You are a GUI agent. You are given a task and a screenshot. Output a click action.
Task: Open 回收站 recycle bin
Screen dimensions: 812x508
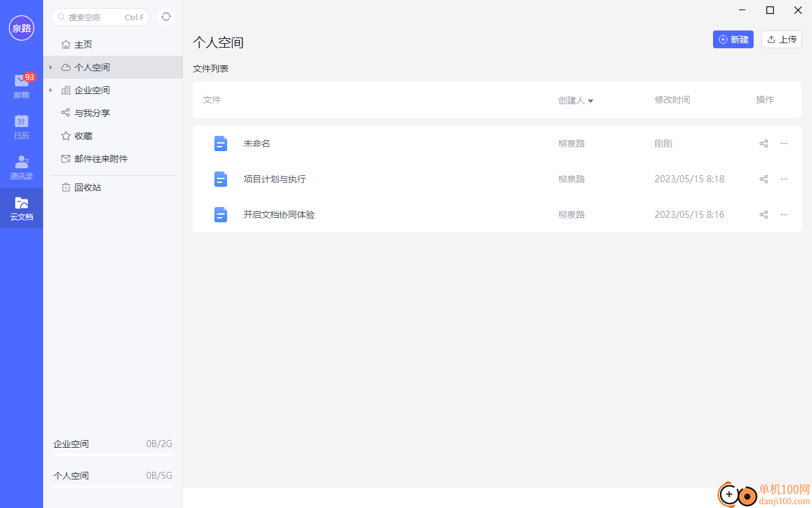click(113, 187)
